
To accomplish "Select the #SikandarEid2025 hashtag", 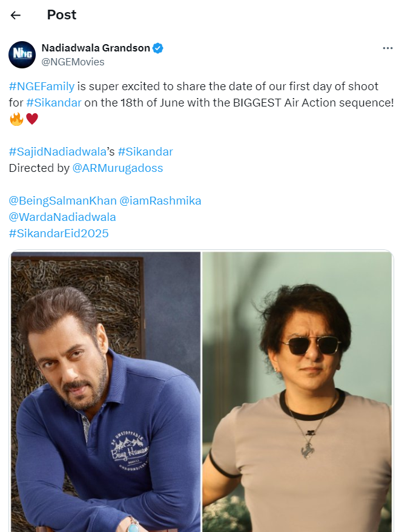I will [59, 233].
